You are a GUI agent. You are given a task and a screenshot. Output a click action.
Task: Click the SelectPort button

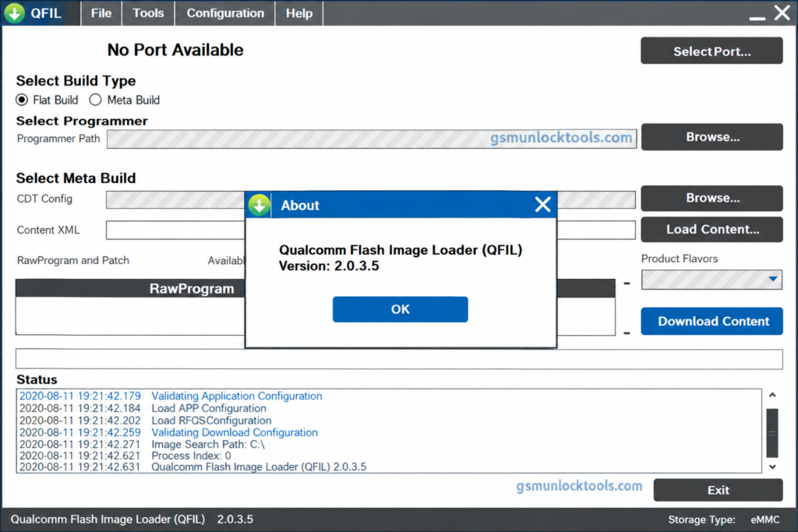tap(711, 51)
